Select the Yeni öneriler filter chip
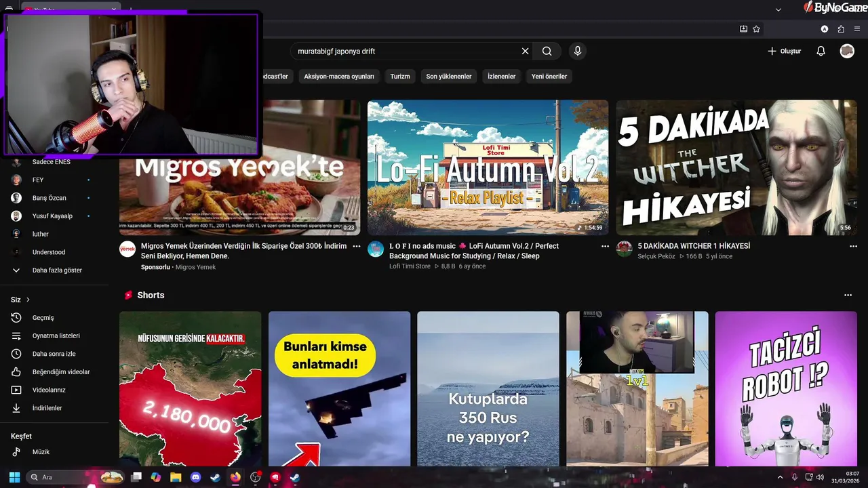Viewport: 868px width, 488px height. [549, 77]
